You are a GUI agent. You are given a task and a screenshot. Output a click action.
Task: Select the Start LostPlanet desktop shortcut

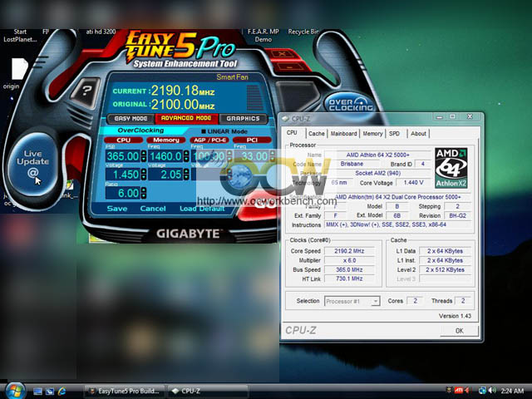pyautogui.click(x=20, y=35)
